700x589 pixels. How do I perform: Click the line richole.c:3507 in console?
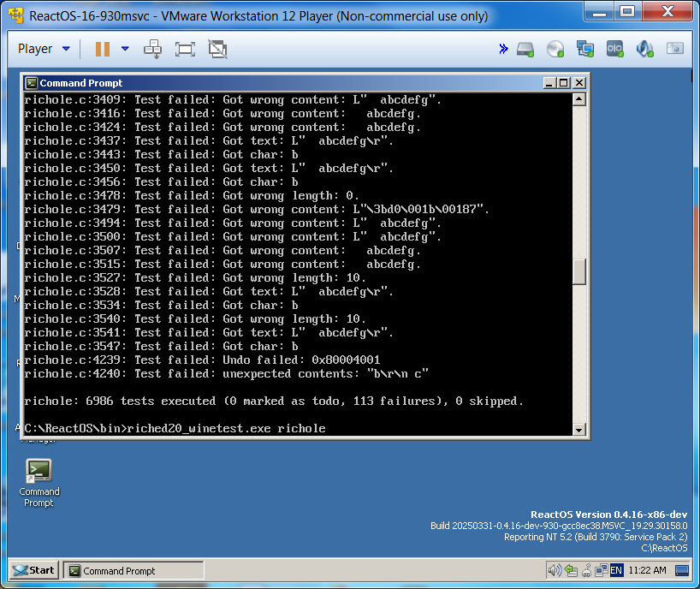click(x=222, y=251)
